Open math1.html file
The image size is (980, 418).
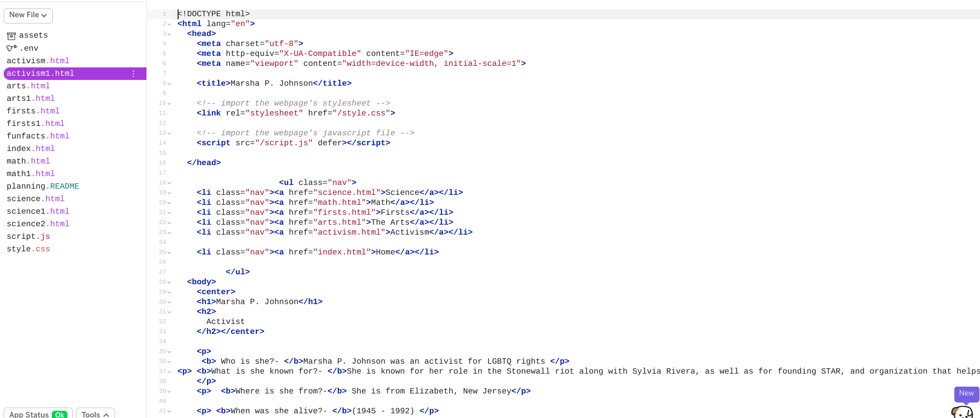[31, 173]
